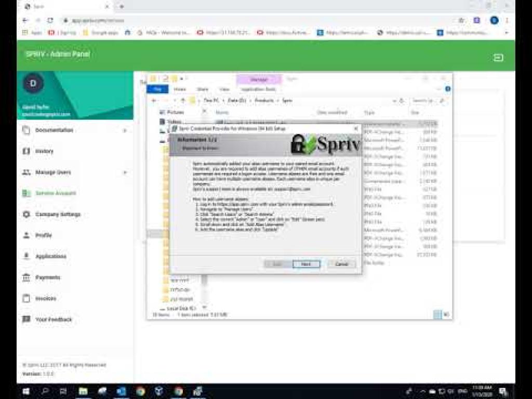
Task: Click Next in the Spriv setup dialog
Action: [x=306, y=264]
